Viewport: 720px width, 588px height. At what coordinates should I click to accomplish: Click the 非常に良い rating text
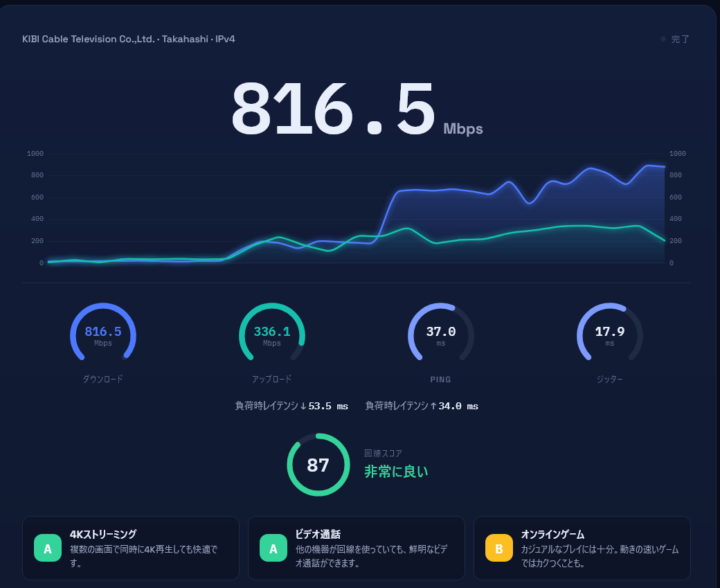tap(396, 472)
